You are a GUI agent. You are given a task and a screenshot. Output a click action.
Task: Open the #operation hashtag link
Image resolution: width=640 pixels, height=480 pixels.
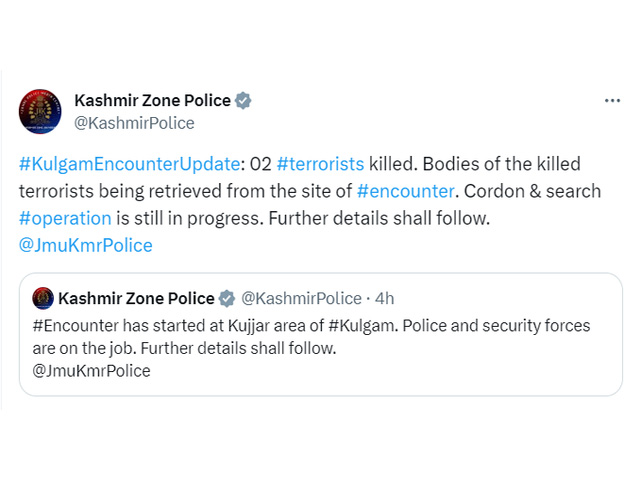click(x=65, y=219)
